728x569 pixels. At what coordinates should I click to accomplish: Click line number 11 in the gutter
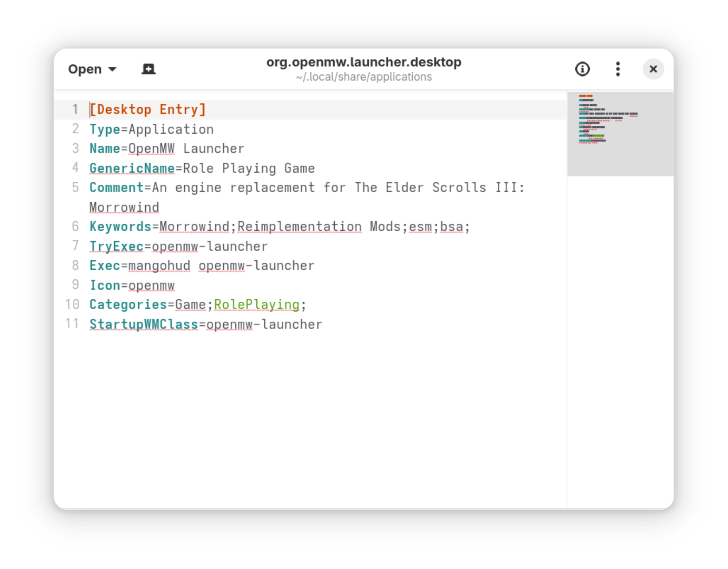pos(72,324)
